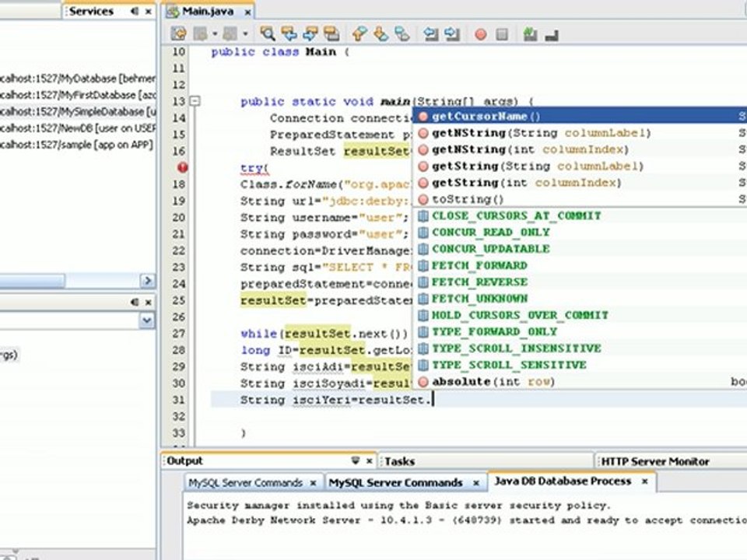The image size is (747, 560).
Task: Open the Navigator panel dropdown combo
Action: pyautogui.click(x=147, y=321)
